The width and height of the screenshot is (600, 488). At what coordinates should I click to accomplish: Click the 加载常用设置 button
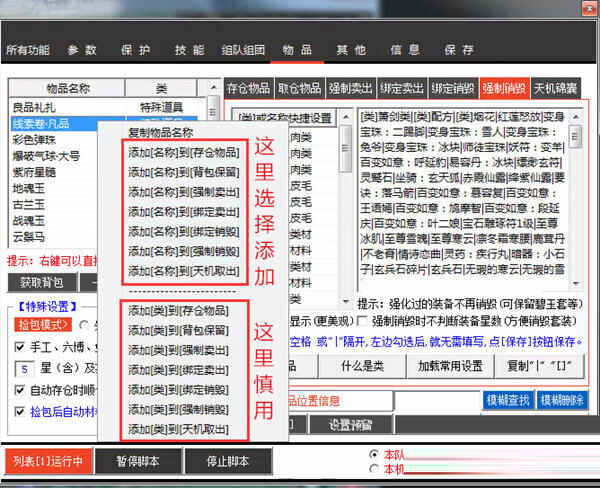coord(450,366)
